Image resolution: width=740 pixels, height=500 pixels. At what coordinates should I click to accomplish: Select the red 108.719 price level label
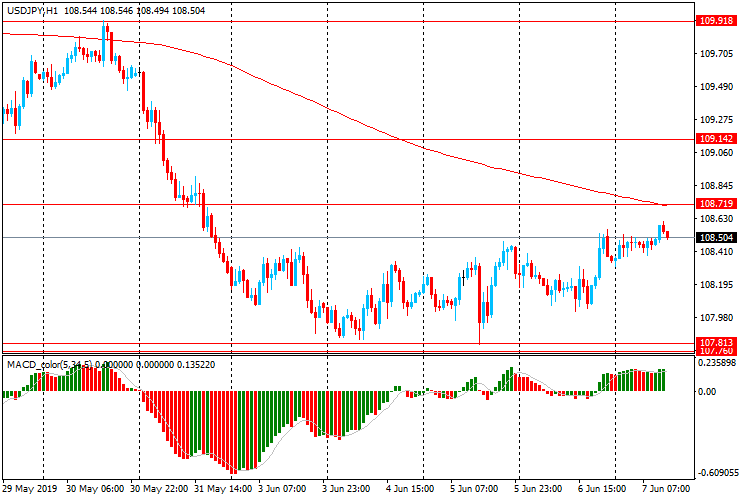point(717,204)
